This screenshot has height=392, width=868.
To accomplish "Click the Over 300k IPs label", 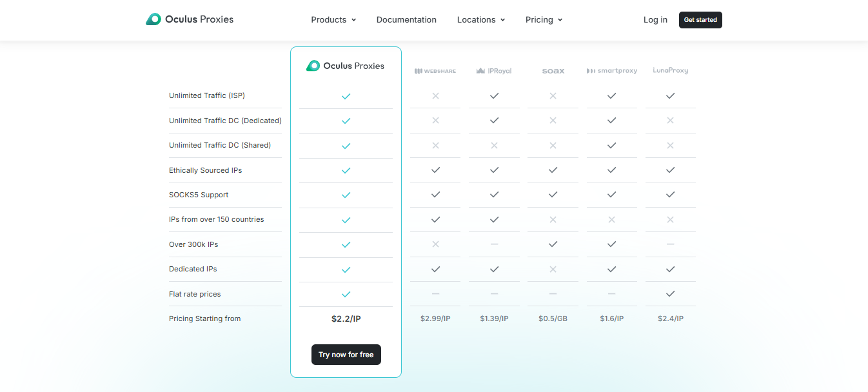I will click(194, 244).
